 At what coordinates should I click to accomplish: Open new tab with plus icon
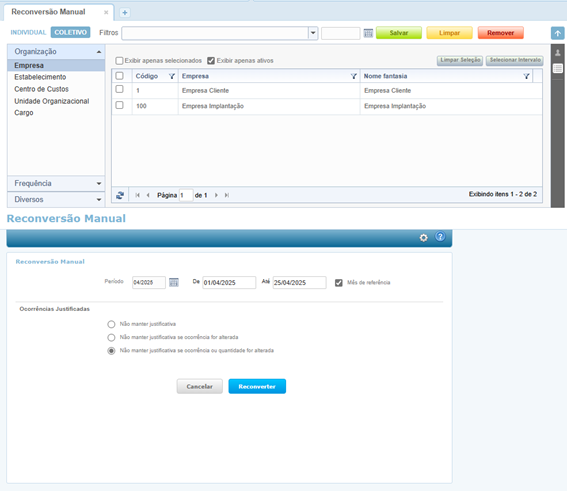tap(125, 13)
